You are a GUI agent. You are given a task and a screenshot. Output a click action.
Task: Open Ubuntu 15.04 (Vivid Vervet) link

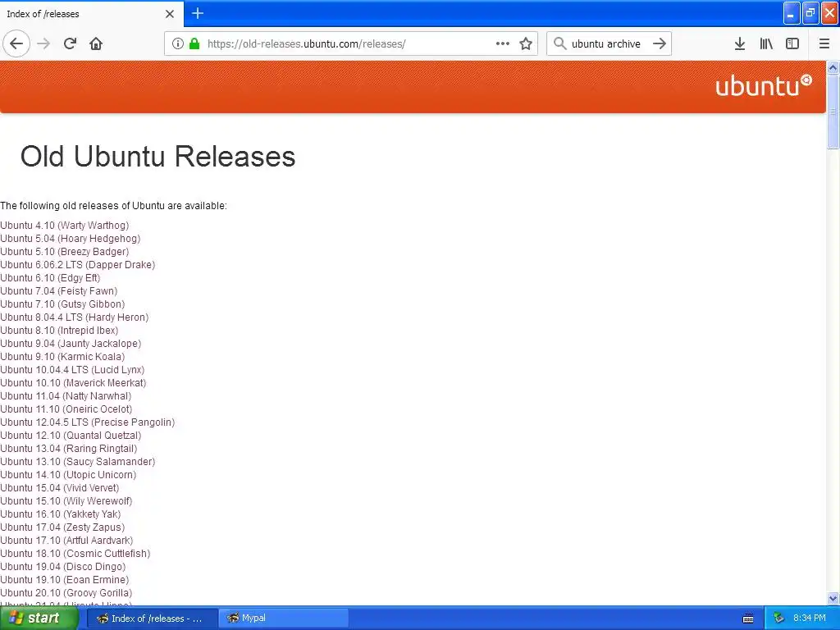click(59, 488)
